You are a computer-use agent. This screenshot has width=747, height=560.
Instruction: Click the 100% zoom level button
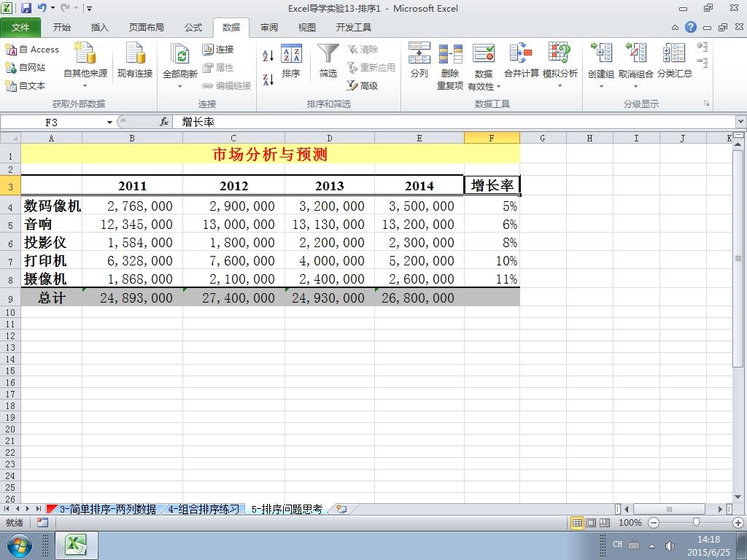pos(630,523)
